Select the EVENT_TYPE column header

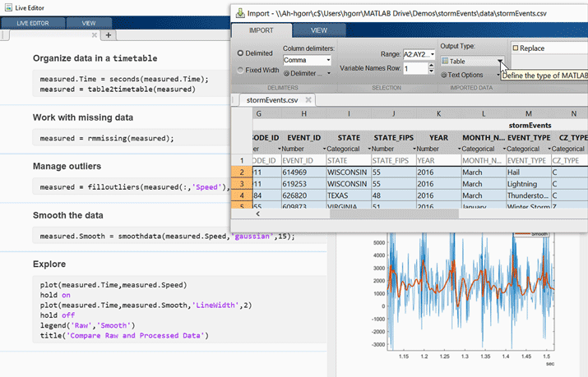coord(528,138)
